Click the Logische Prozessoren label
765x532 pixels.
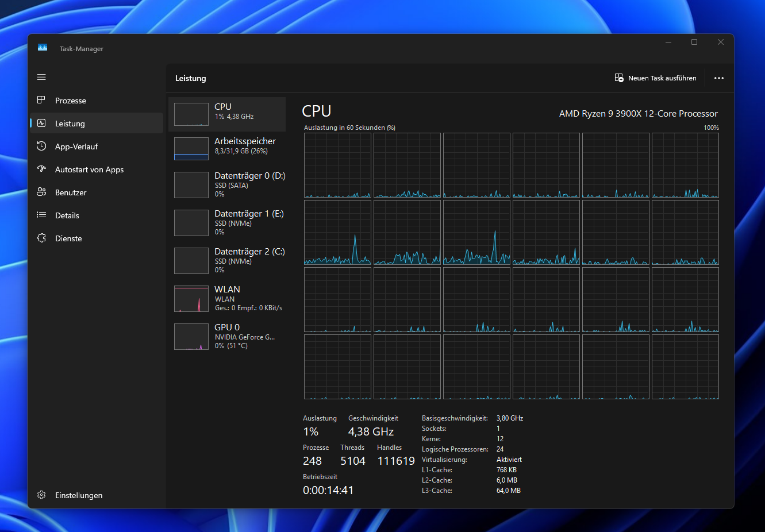tap(455, 449)
